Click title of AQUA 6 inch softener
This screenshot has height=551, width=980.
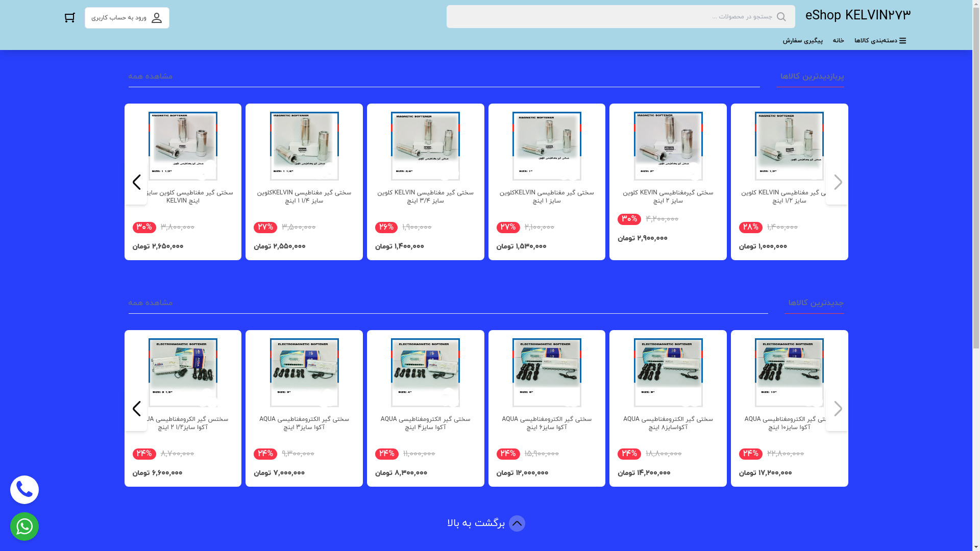[x=547, y=423]
